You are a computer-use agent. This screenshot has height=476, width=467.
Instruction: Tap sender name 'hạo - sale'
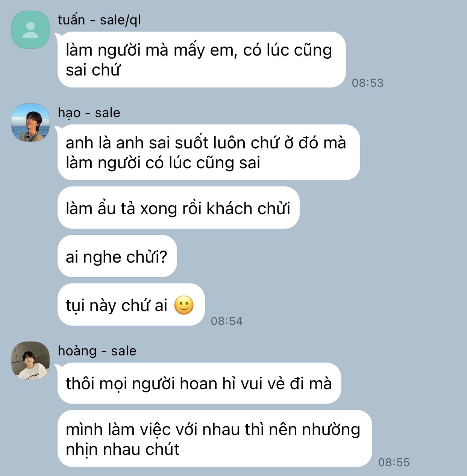89,112
